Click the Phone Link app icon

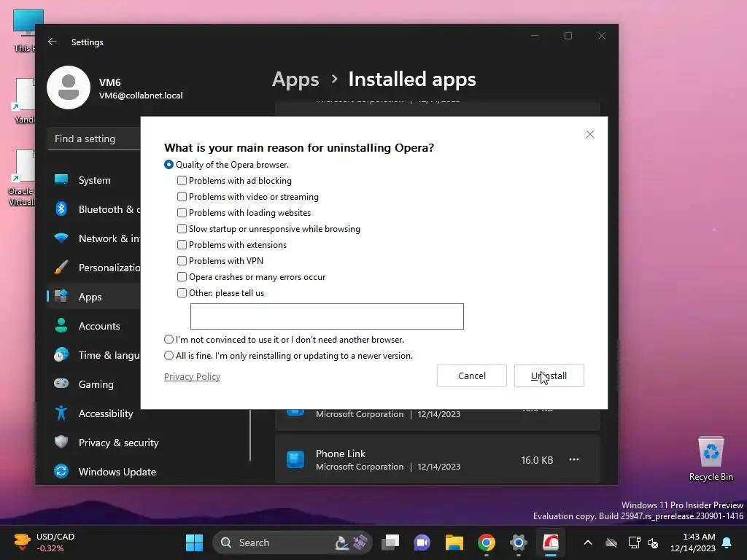[295, 459]
